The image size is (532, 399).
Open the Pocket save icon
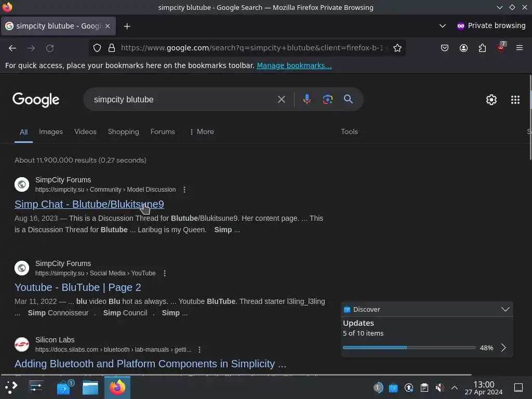point(445,48)
